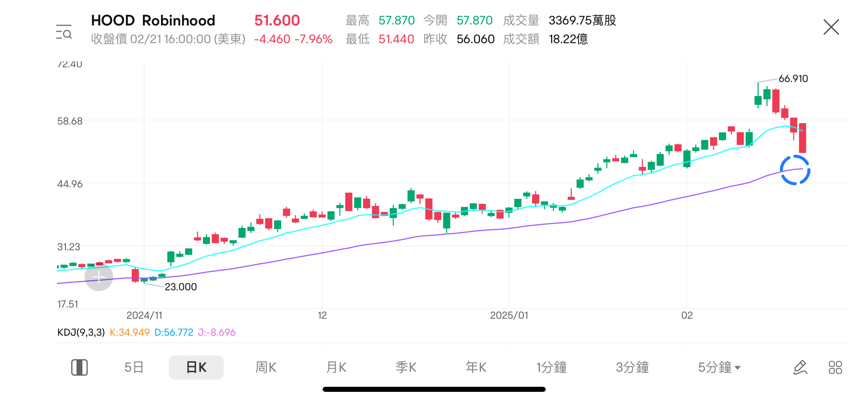Click the 23.000 low price label
The width and height of the screenshot is (868, 400).
pos(181,287)
